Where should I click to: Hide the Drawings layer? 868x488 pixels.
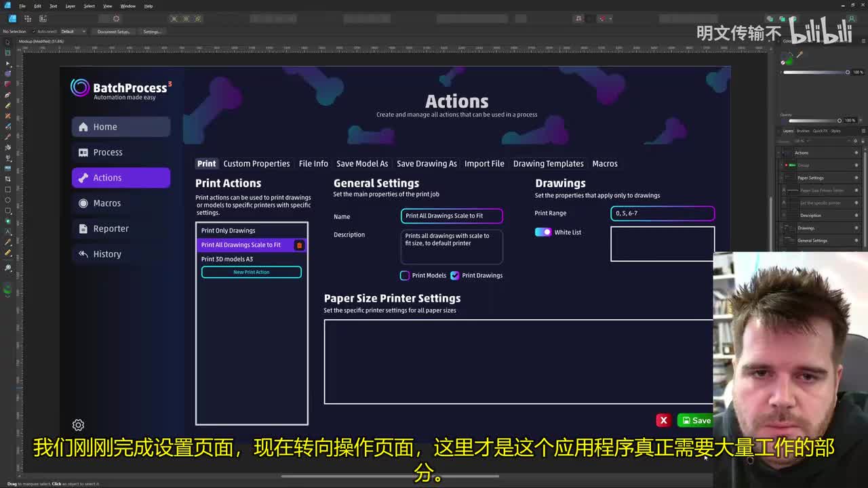[x=856, y=228]
